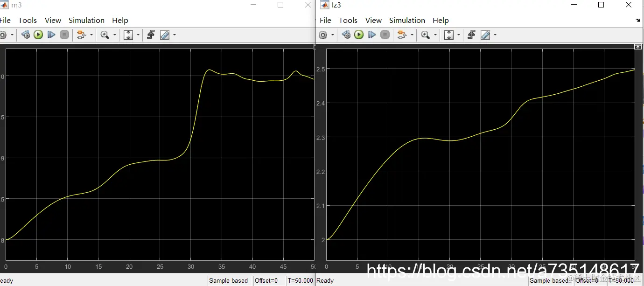Viewport: 644px width, 286px height.
Task: Maximize axes icon above Iz3 plot
Action: click(x=638, y=47)
